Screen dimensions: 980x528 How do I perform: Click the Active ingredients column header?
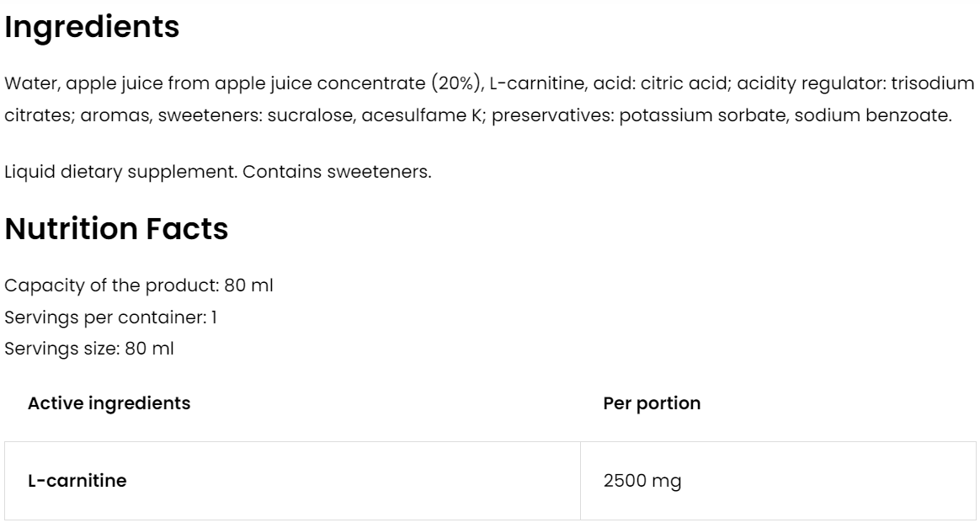point(109,403)
